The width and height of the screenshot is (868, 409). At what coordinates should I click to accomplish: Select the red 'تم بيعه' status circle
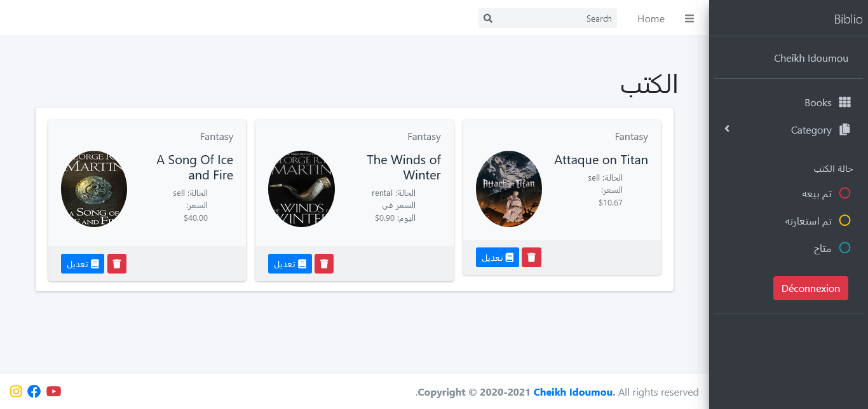pyautogui.click(x=844, y=193)
